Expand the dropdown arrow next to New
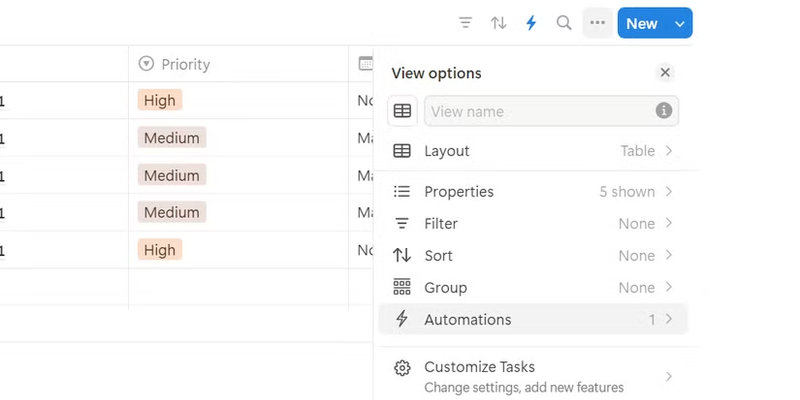The width and height of the screenshot is (800, 400). (x=680, y=23)
